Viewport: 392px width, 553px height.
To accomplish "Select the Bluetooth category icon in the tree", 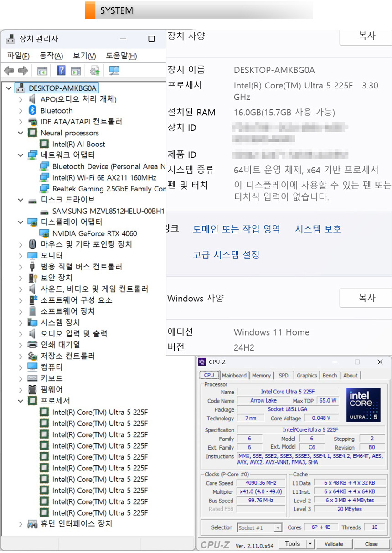I will pos(32,110).
